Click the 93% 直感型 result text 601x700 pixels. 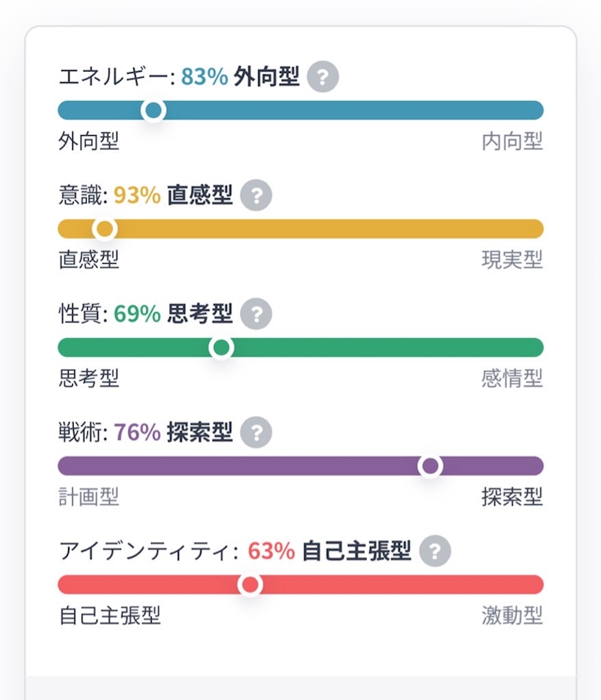pyautogui.click(x=173, y=195)
